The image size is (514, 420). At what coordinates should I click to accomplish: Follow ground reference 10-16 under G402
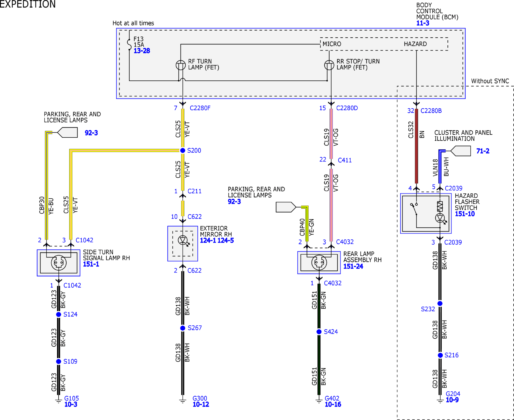(333, 404)
